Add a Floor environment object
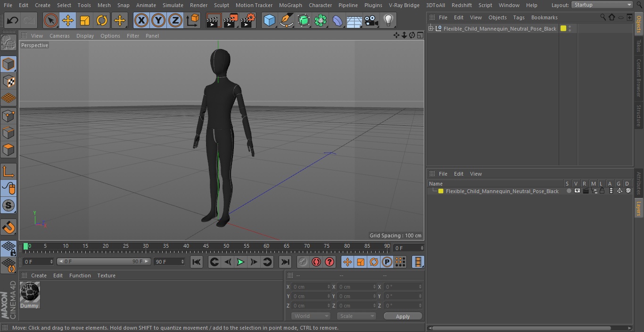 coord(355,20)
